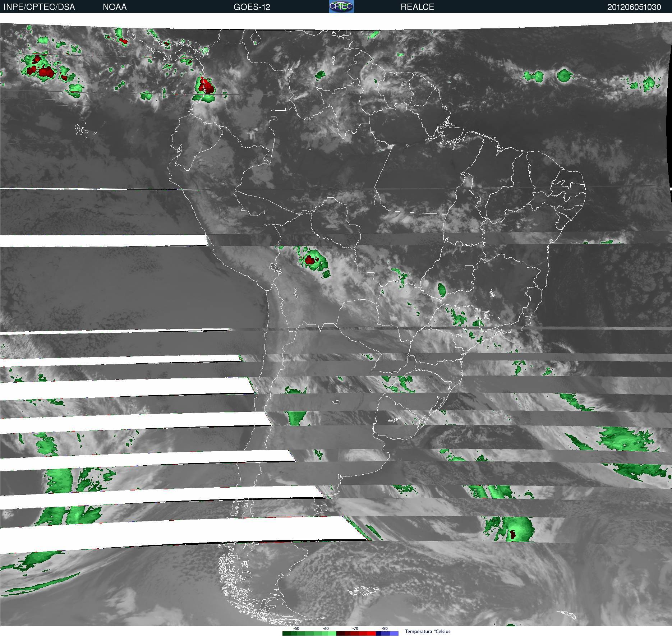Pick the lightest green legend swatch

332,633
